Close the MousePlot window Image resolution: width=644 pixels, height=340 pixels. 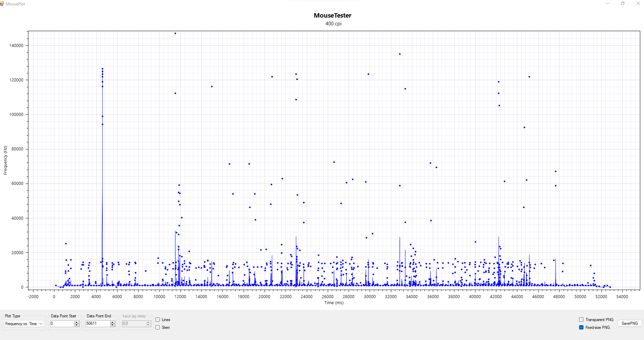pyautogui.click(x=638, y=4)
